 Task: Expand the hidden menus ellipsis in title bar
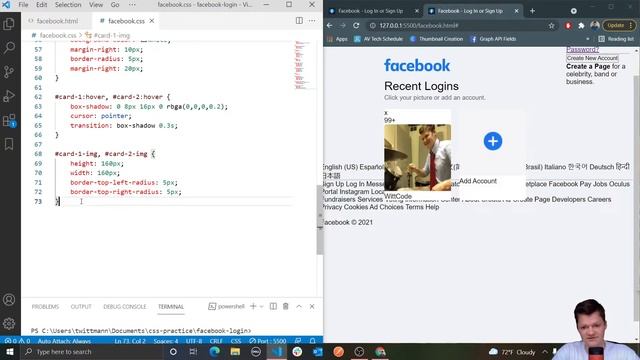click(132, 5)
